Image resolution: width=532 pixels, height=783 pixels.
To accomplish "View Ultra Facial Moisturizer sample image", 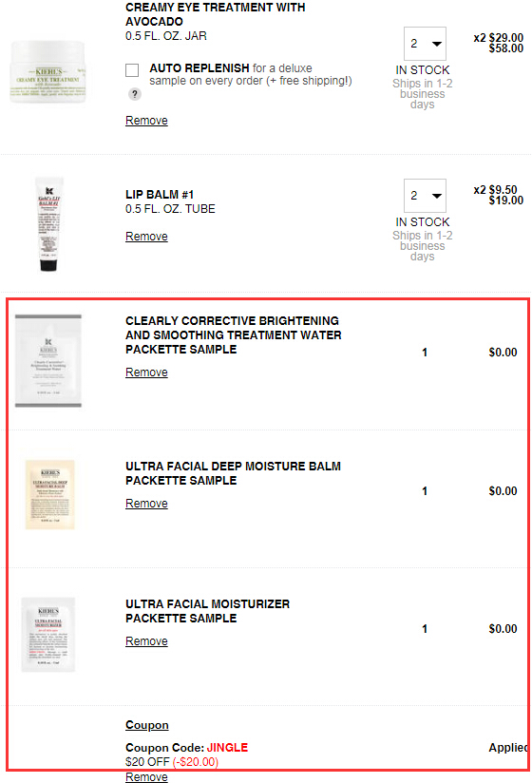I will (x=48, y=635).
